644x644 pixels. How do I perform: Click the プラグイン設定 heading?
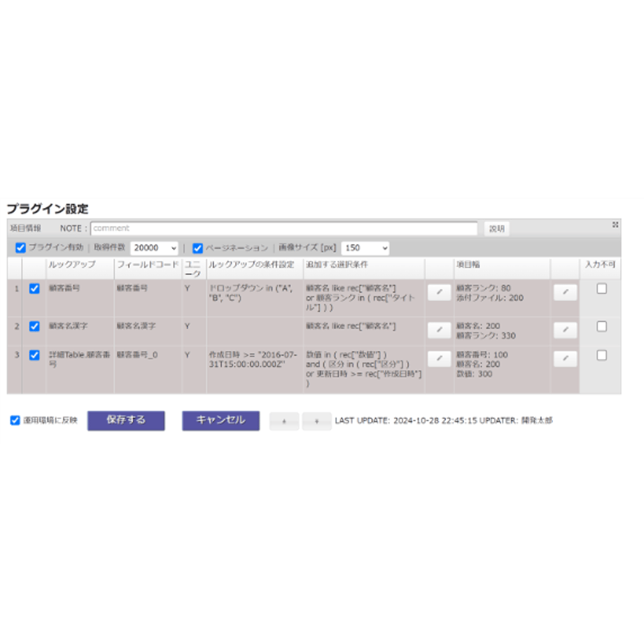48,209
